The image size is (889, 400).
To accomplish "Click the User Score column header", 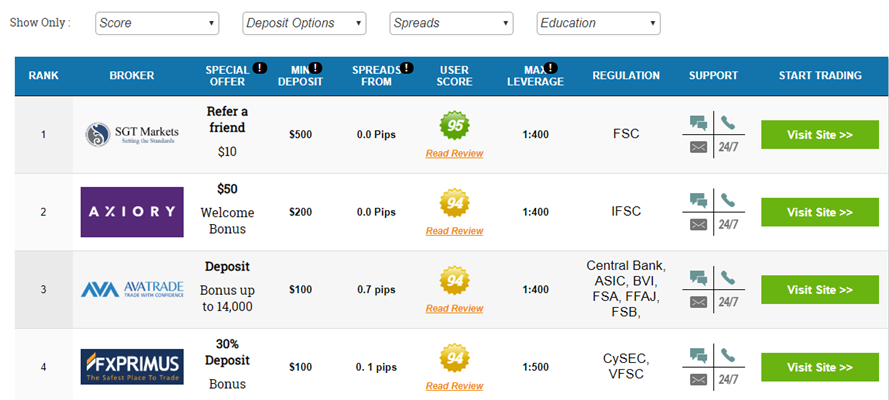I will pyautogui.click(x=455, y=76).
